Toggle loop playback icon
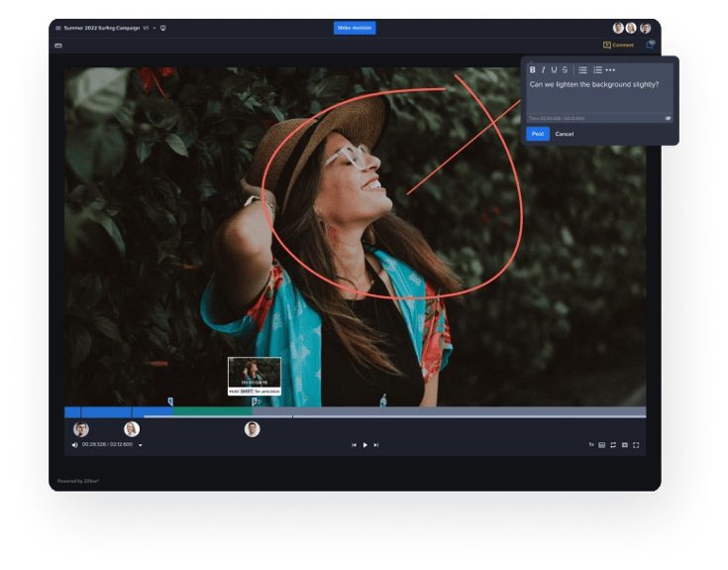The image size is (728, 570). click(613, 445)
